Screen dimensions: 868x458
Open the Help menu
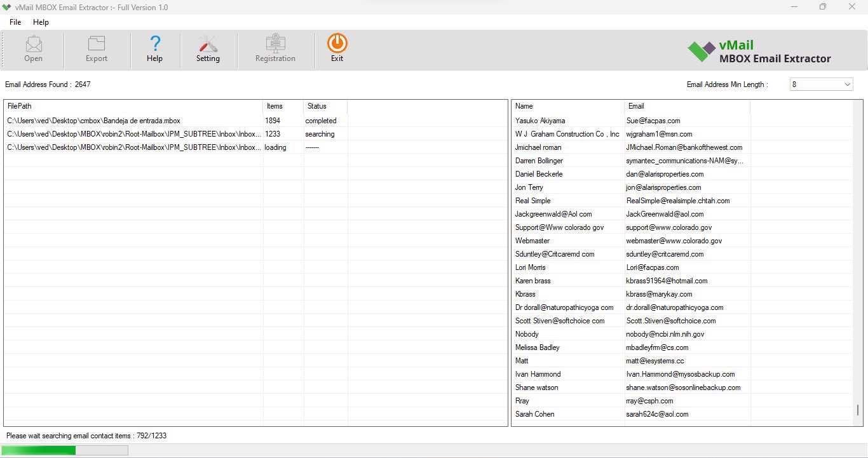41,22
